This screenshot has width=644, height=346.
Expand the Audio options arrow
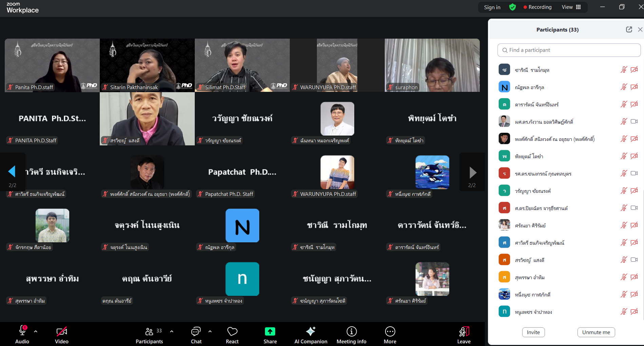[x=36, y=331]
